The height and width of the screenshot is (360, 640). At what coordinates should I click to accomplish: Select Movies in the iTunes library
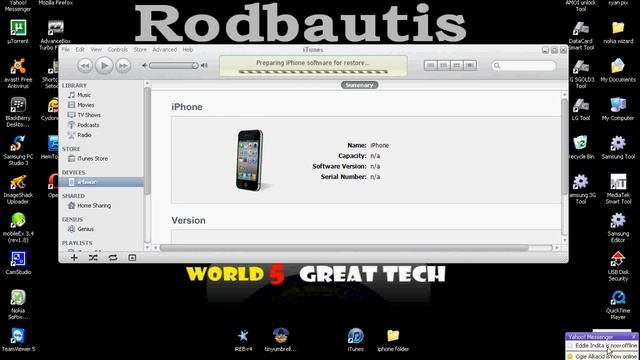(x=86, y=105)
